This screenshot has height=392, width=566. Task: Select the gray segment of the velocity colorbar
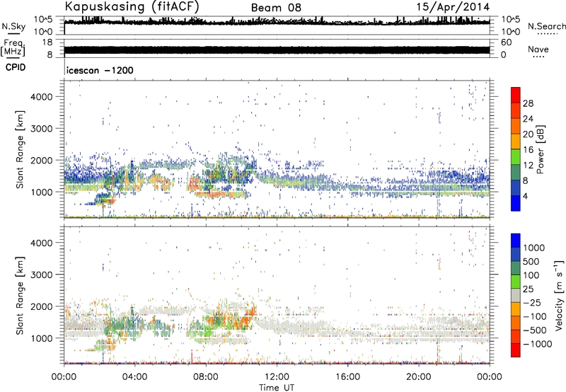516,296
